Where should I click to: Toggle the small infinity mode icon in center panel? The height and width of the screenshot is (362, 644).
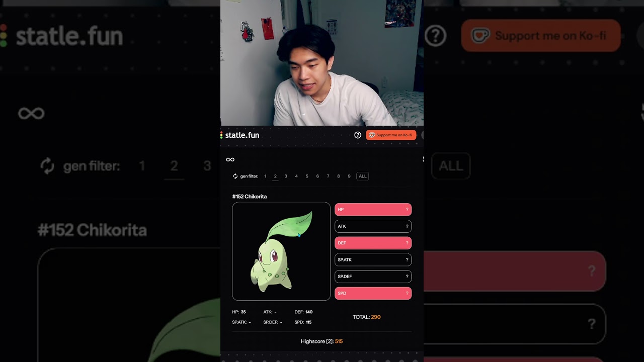coord(230,159)
